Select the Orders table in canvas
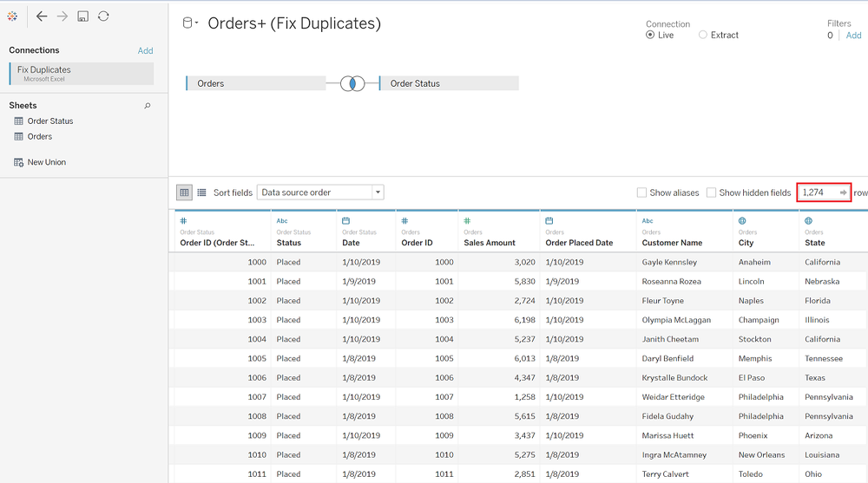 coord(256,83)
